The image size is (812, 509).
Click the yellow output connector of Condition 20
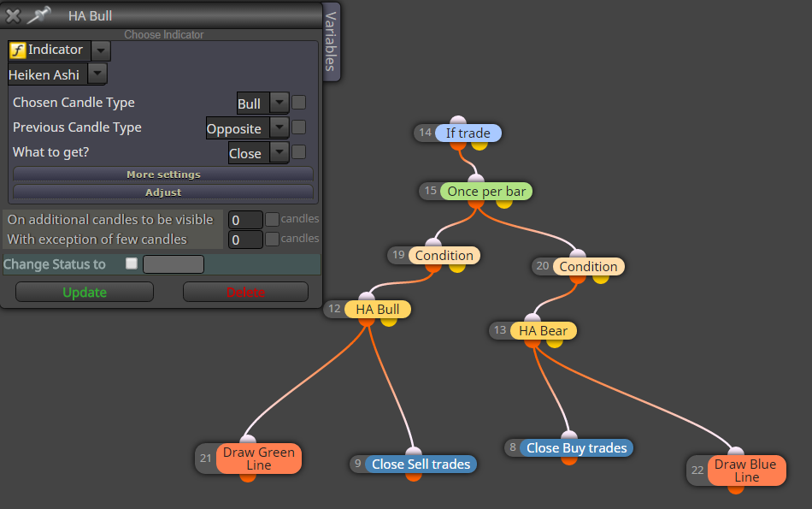(601, 279)
